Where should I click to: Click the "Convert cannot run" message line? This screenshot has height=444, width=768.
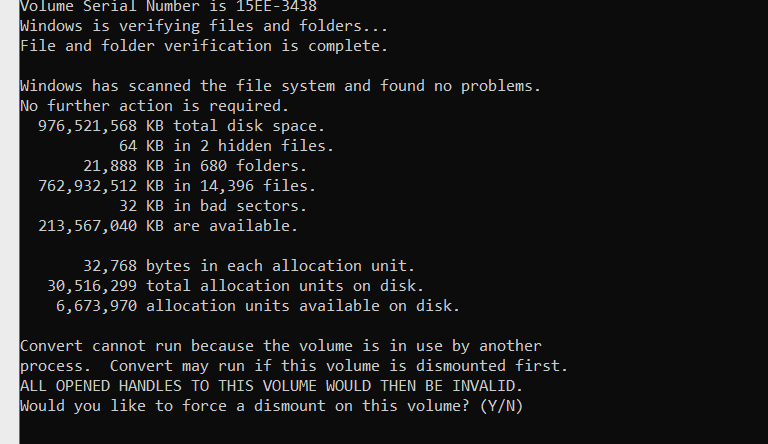280,346
